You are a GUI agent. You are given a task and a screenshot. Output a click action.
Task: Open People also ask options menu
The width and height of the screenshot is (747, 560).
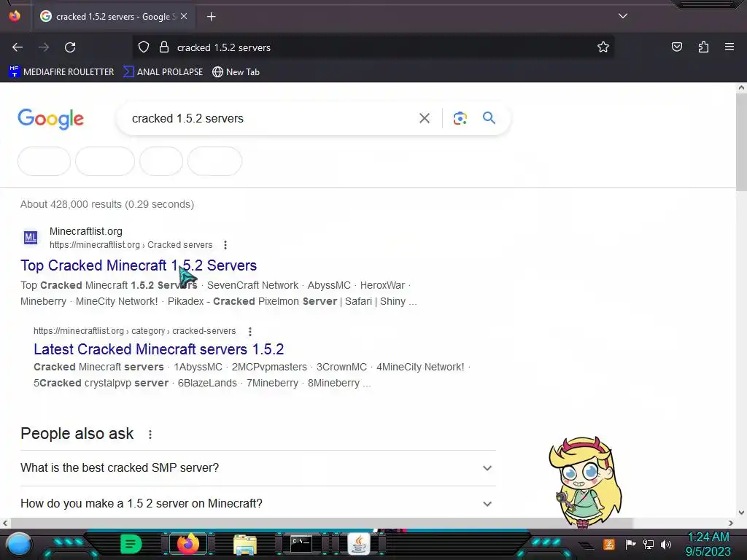150,435
